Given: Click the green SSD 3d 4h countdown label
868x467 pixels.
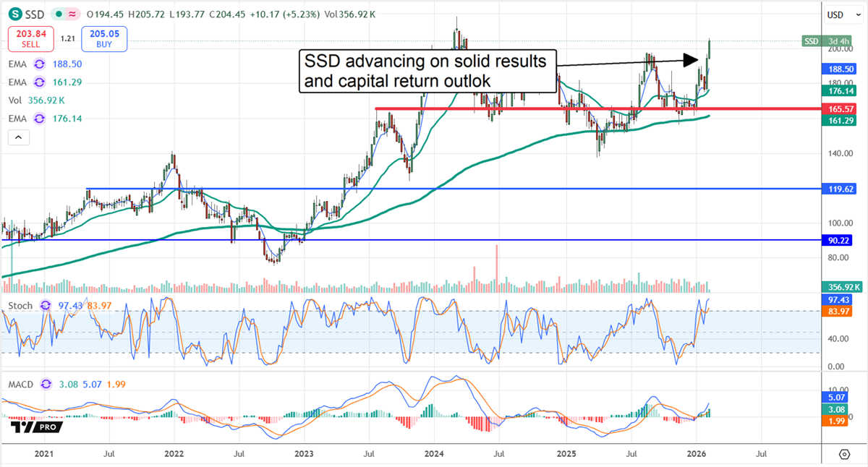Looking at the screenshot, I should coord(825,41).
